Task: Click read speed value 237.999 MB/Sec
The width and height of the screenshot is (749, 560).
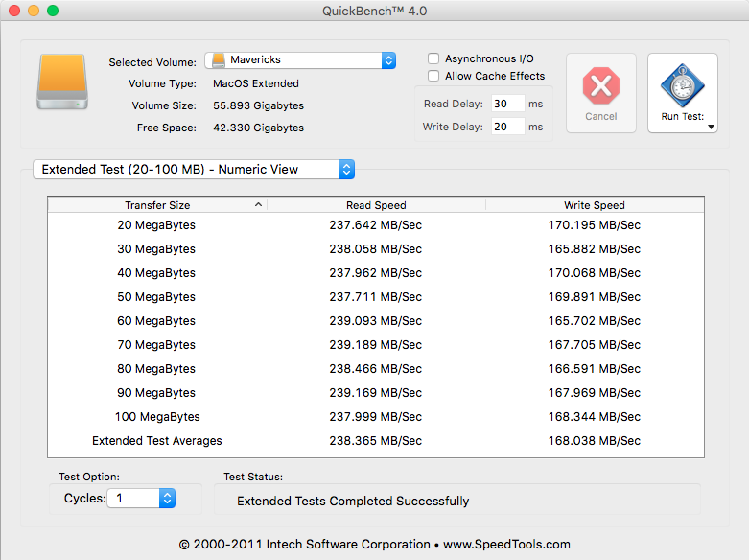Action: click(375, 417)
